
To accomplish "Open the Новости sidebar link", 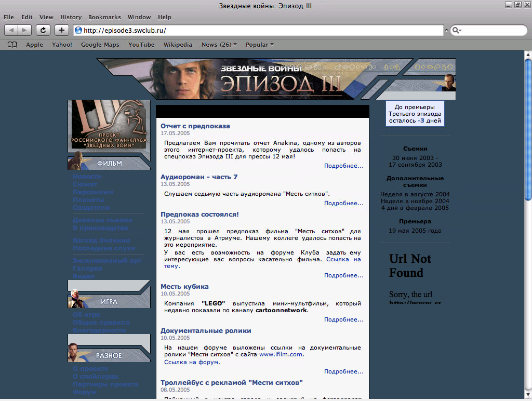I will tap(87, 177).
